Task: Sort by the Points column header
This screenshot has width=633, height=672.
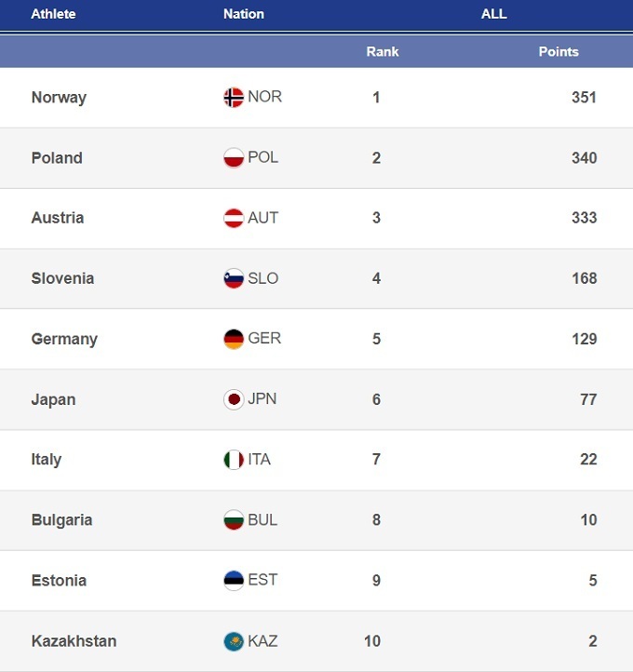Action: 559,52
